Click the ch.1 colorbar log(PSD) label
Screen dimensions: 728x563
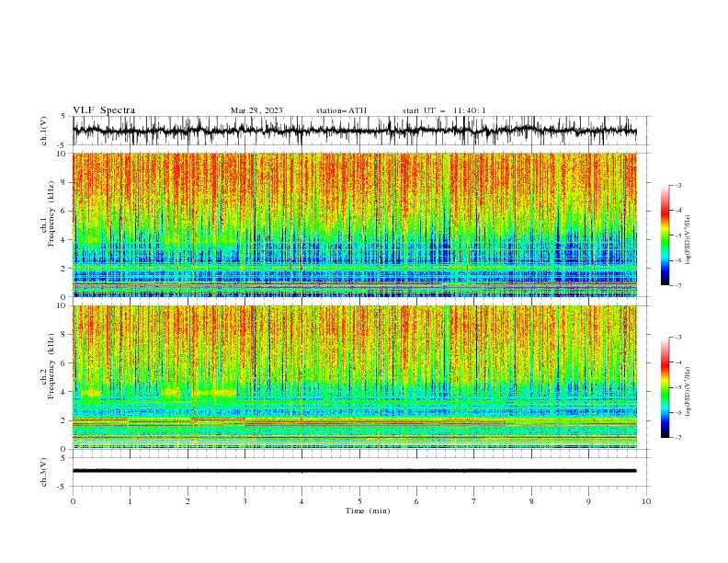tap(688, 240)
